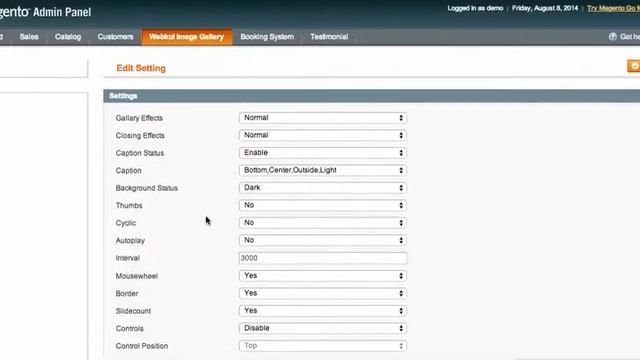Viewport: 640px width, 360px height.
Task: Open the Autoplay dropdown
Action: (x=322, y=240)
